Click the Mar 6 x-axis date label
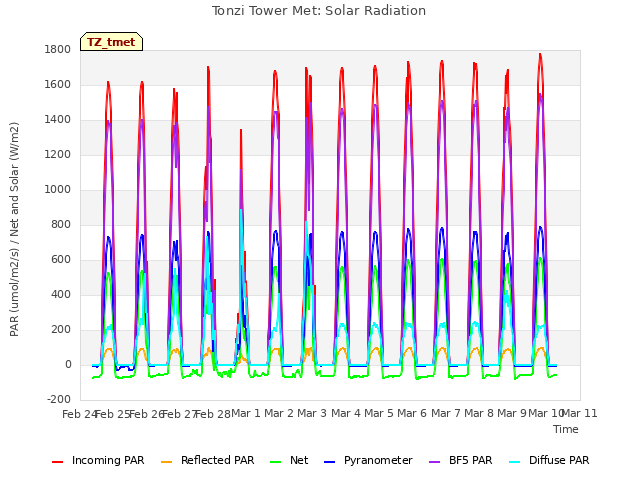The height and width of the screenshot is (480, 640). (x=412, y=413)
